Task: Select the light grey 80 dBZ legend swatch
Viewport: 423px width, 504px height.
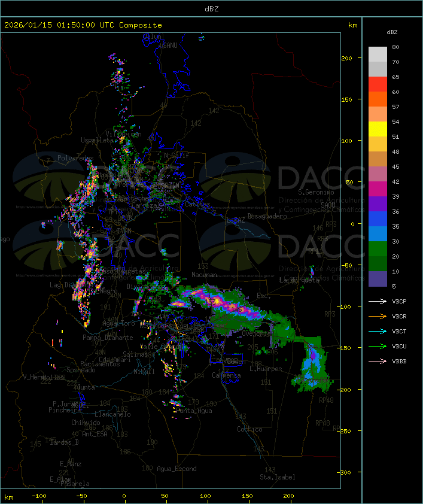Action: click(x=378, y=54)
